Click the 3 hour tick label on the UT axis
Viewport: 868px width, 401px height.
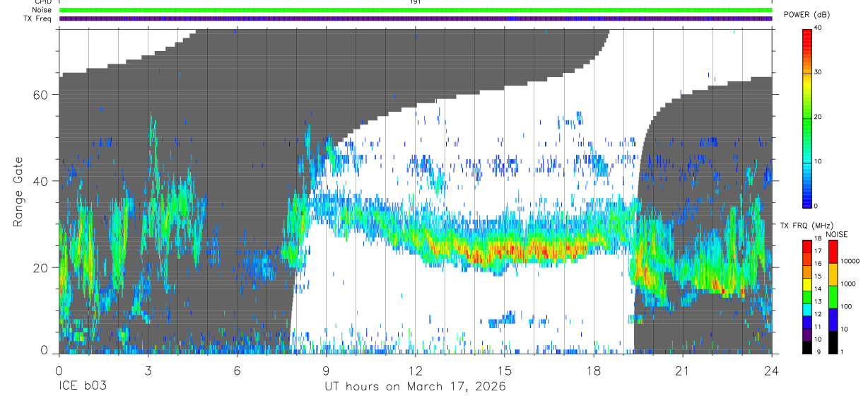pyautogui.click(x=148, y=371)
